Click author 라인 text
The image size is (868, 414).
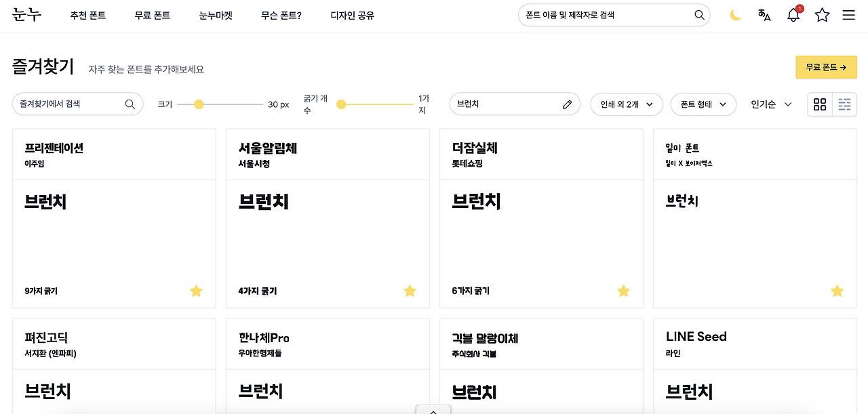click(x=673, y=354)
